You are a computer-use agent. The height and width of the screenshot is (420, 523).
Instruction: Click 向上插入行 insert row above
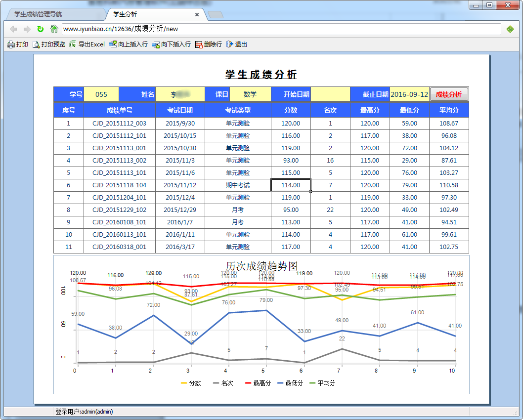128,44
